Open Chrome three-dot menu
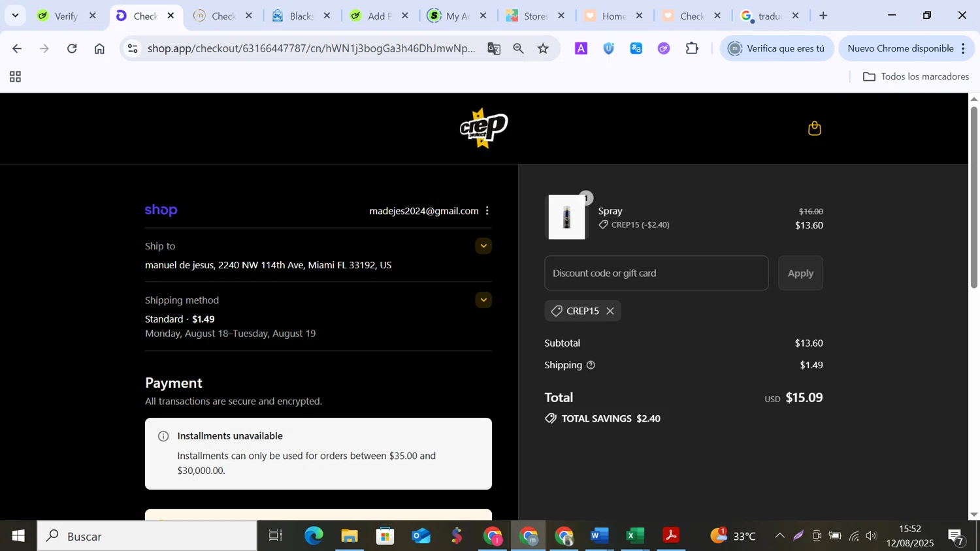 coord(964,48)
